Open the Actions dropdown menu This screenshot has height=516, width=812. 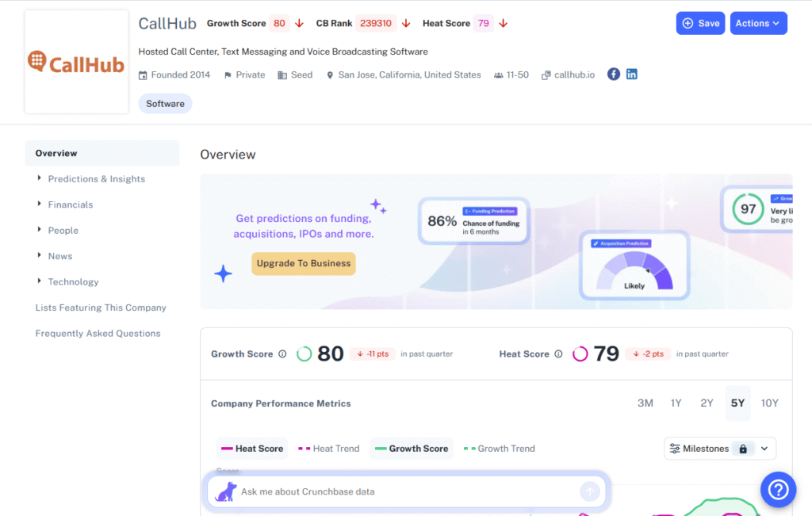(758, 23)
